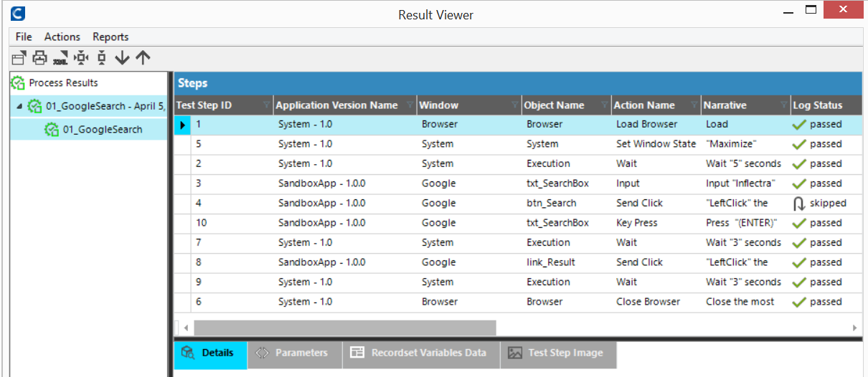Click the first toolbar window icon
Image resolution: width=868 pixels, height=377 pixels.
coord(19,58)
